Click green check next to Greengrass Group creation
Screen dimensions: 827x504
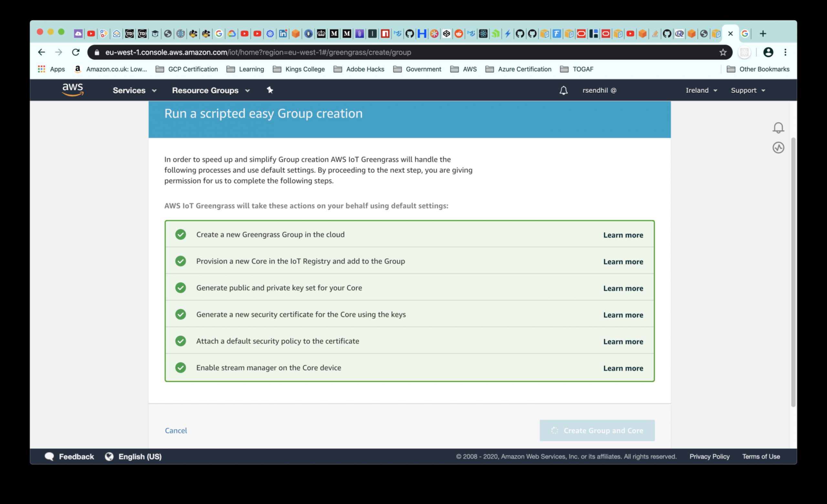(x=181, y=235)
